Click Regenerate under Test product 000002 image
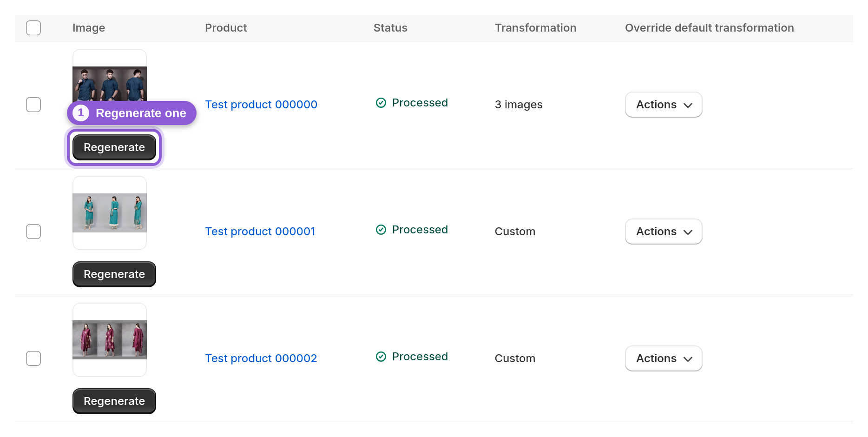This screenshot has height=437, width=868. pos(114,401)
